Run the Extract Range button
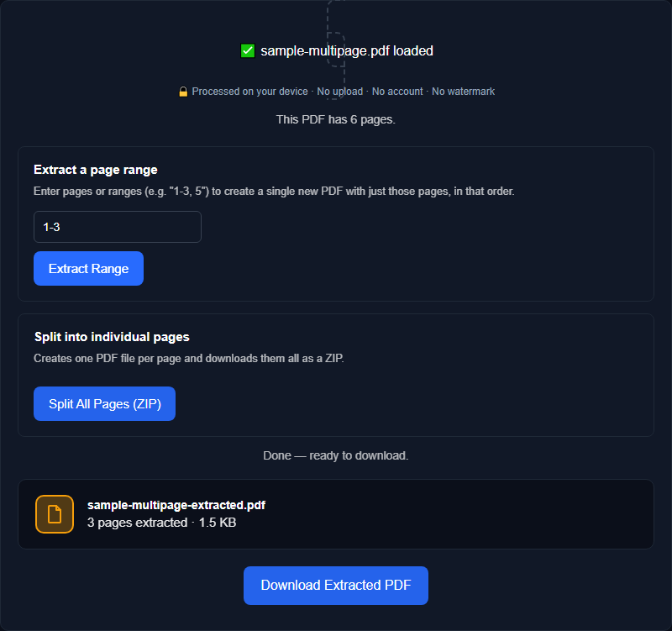 (89, 268)
